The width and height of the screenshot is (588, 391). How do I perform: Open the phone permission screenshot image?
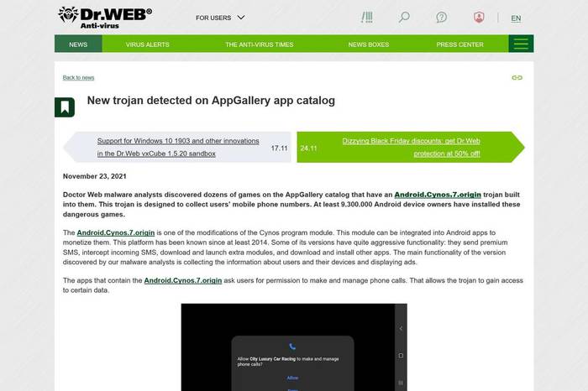pyautogui.click(x=294, y=347)
